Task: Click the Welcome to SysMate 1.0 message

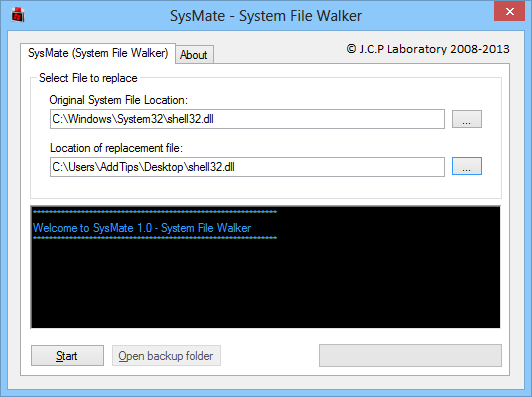Action: pos(142,228)
